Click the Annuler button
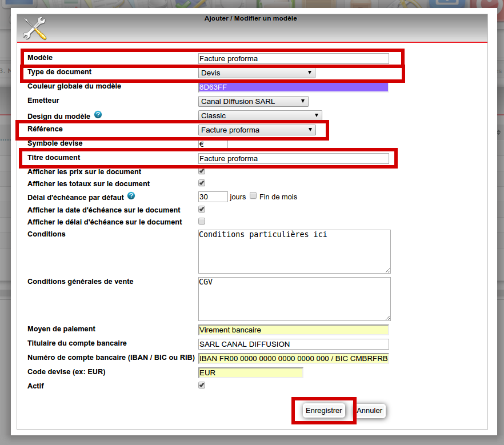 pos(369,410)
